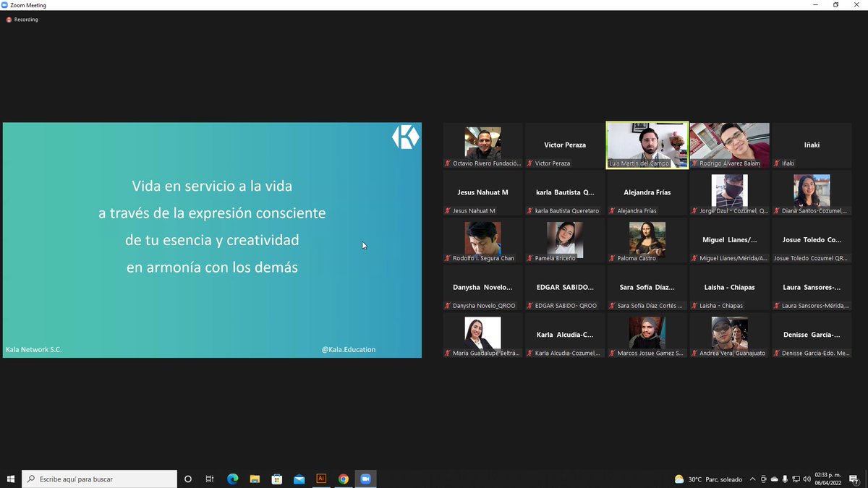Click the slide line "Vida en servicio a la vida"

pos(212,186)
